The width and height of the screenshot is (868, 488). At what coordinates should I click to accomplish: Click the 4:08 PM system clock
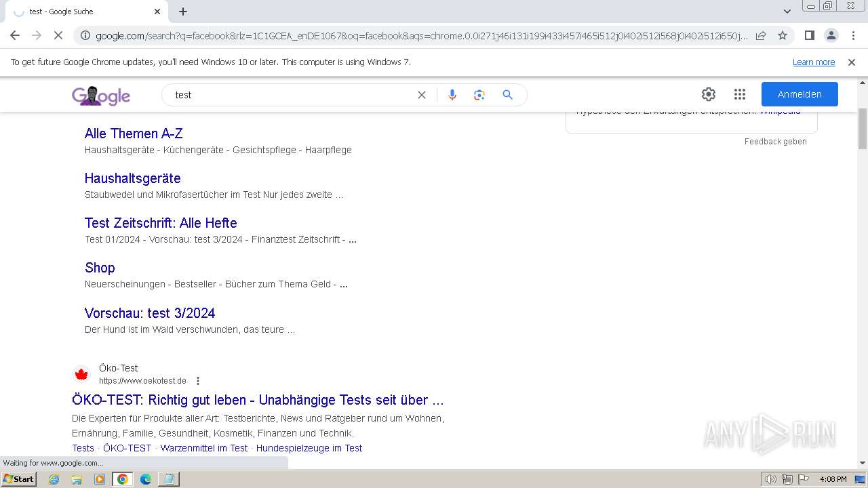(x=833, y=479)
